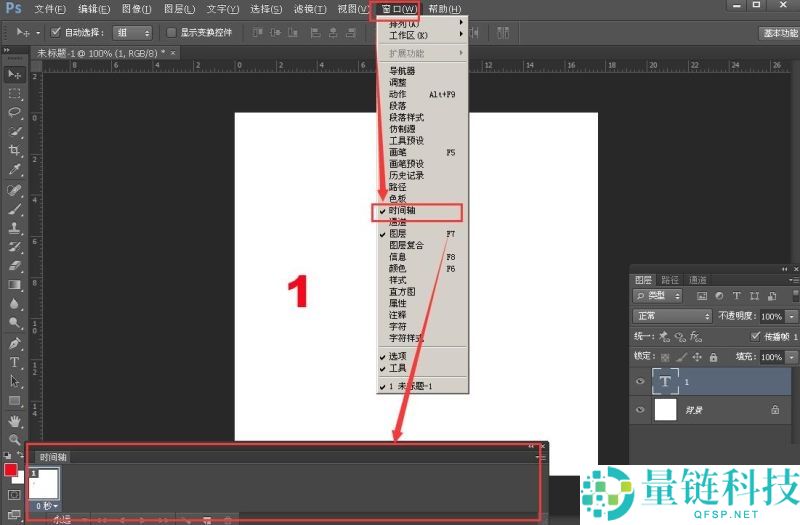Select the first frame thumbnail in timeline
Viewport: 800px width, 525px height.
click(x=44, y=484)
